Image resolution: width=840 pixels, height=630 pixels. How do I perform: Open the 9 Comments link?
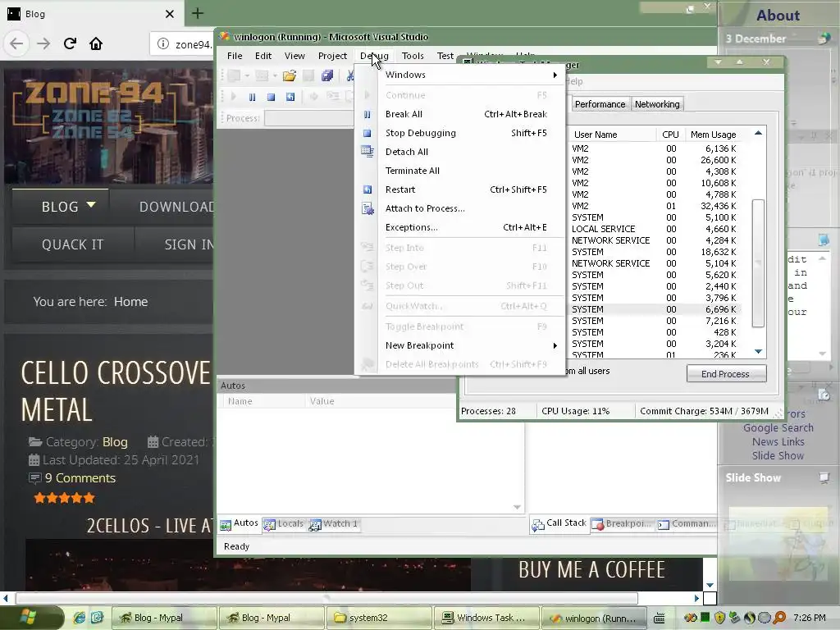(80, 478)
